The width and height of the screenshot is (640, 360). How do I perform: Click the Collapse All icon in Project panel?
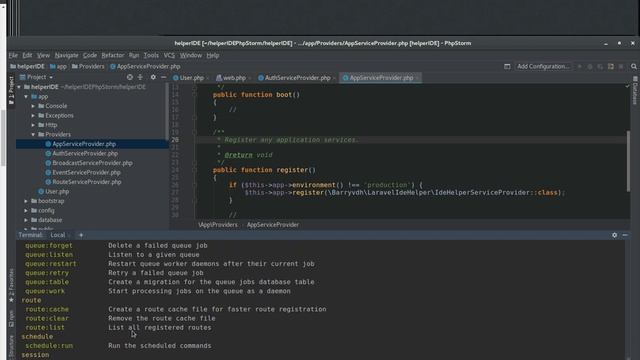[140, 77]
